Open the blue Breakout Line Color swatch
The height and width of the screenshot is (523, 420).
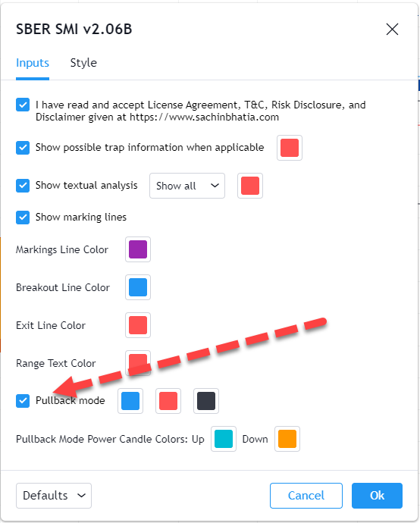click(x=138, y=287)
